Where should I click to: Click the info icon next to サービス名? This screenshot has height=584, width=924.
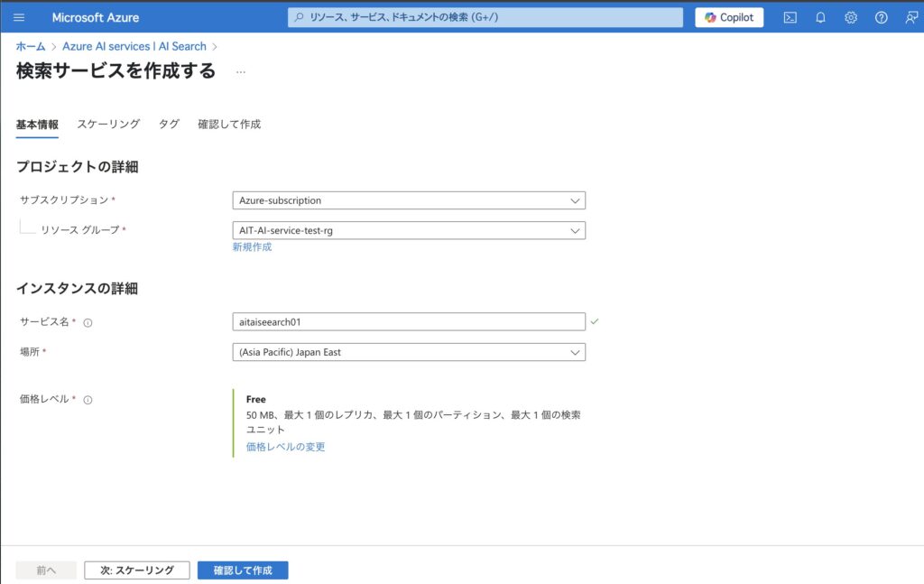click(x=88, y=322)
